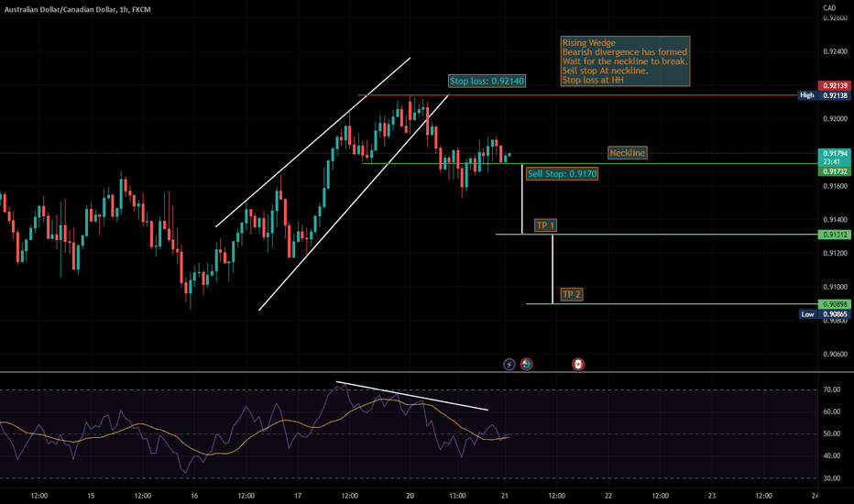
Task: Click the 70.00 RSI scale value
Action: [x=832, y=389]
